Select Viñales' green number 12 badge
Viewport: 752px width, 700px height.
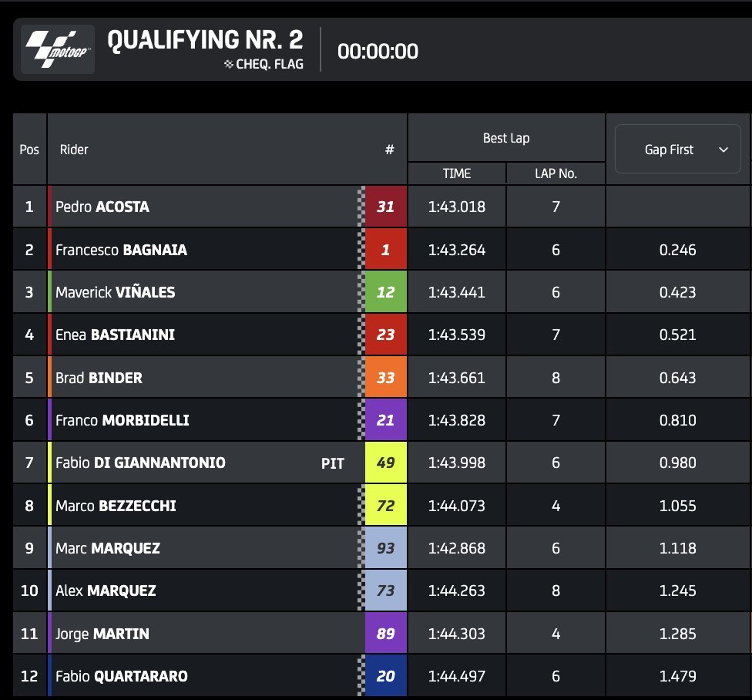(385, 292)
